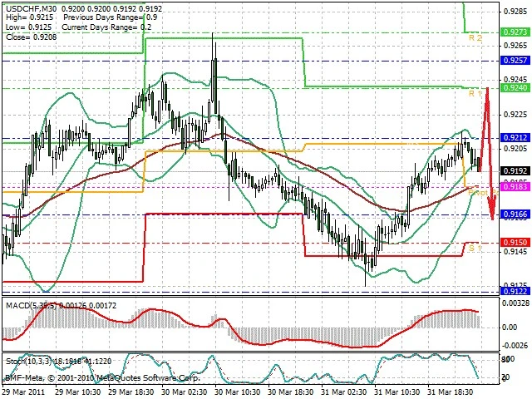Viewport: 532px width, 399px height.
Task: Click the R 1 resistance label
Action: (x=475, y=93)
